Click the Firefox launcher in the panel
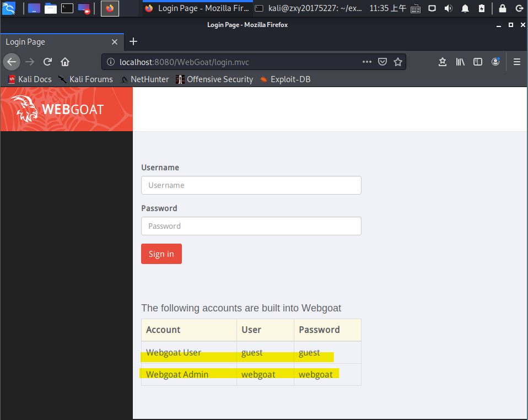The image size is (528, 420). pos(110,8)
